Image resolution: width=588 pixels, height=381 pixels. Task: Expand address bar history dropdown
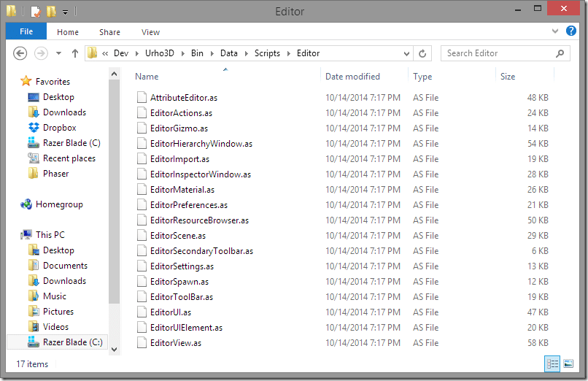406,53
